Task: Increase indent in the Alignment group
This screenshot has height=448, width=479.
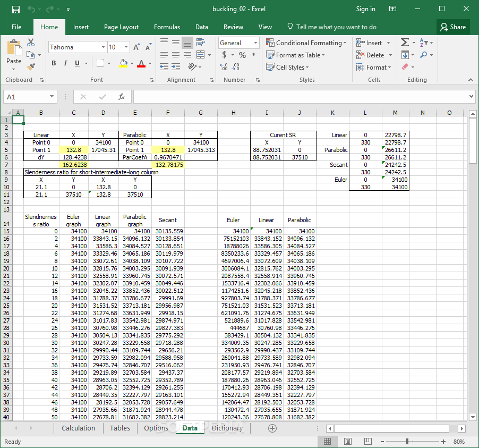Action: (x=176, y=66)
